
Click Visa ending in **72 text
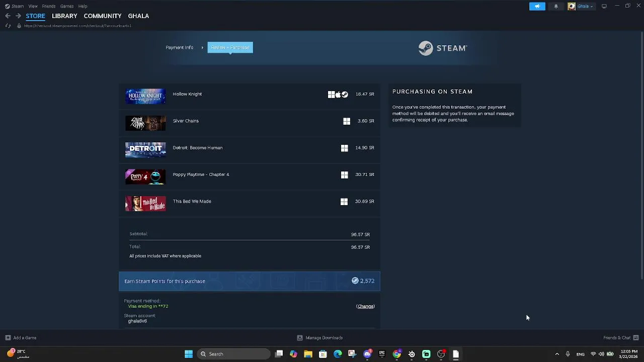tap(148, 306)
